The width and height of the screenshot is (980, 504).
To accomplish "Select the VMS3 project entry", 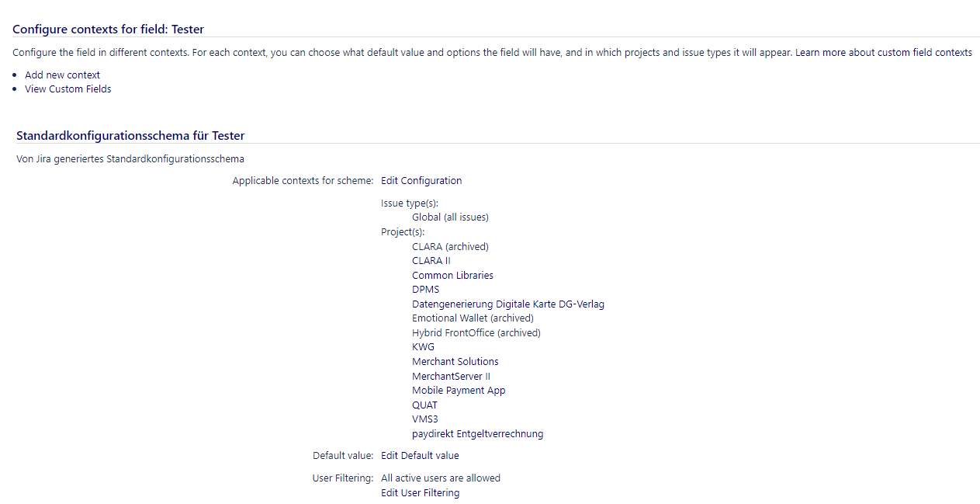I will [x=425, y=419].
